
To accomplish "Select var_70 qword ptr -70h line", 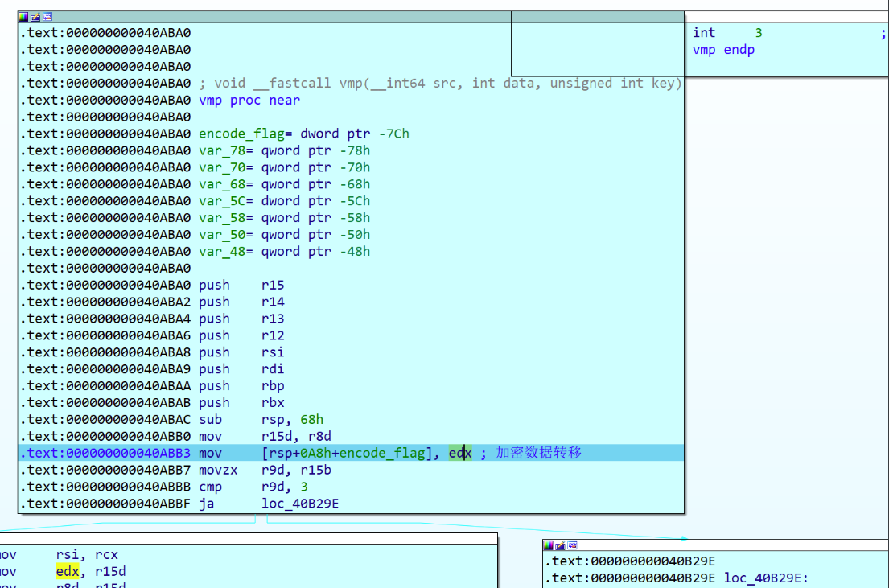I will [284, 168].
